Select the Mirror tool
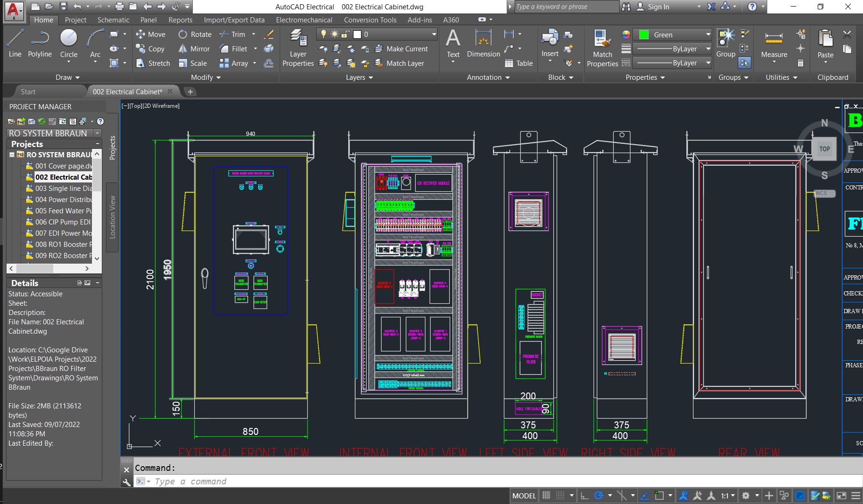This screenshot has width=863, height=504. pyautogui.click(x=194, y=49)
